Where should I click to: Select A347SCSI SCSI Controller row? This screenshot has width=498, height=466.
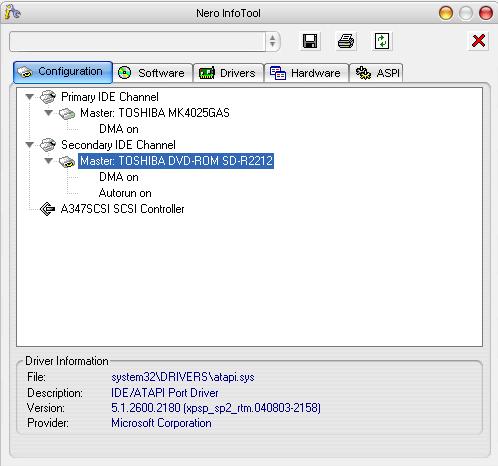(x=122, y=209)
